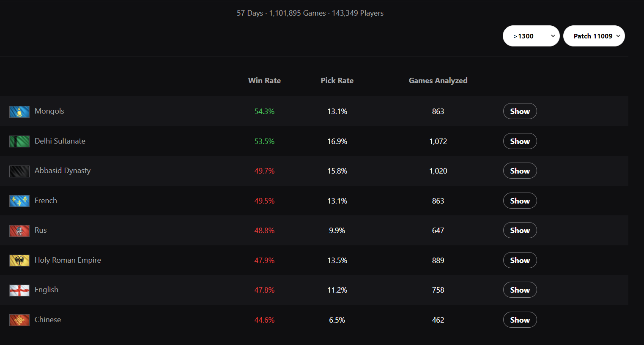644x345 pixels.
Task: Open the Holy Roman Empire civilization name
Action: 68,260
